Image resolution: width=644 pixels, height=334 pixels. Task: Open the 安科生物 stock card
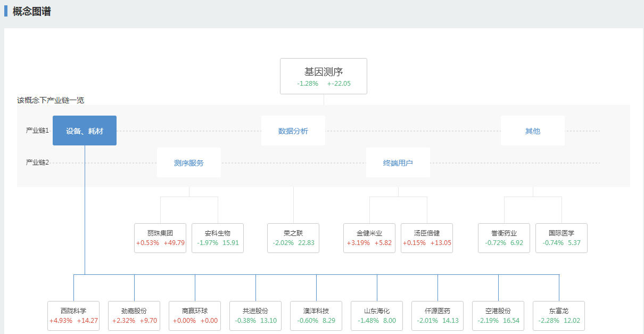[218, 238]
